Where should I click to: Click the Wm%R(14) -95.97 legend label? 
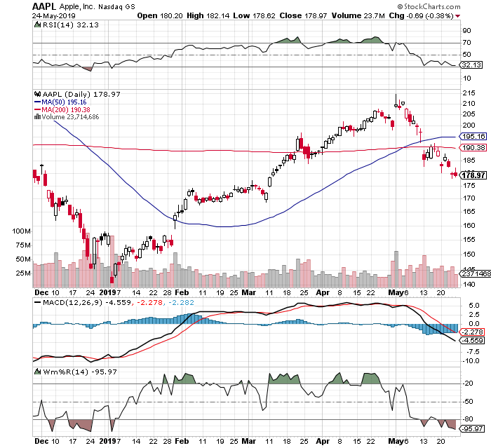pos(80,372)
